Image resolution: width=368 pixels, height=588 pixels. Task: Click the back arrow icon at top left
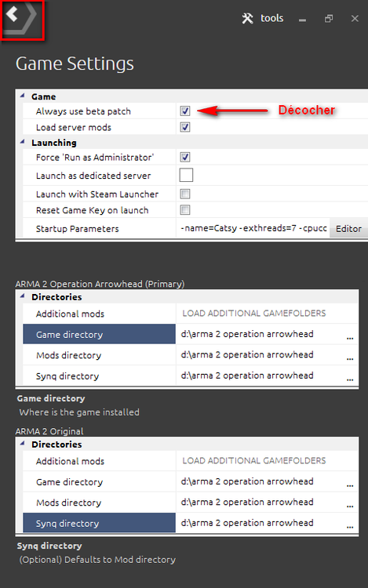[12, 14]
